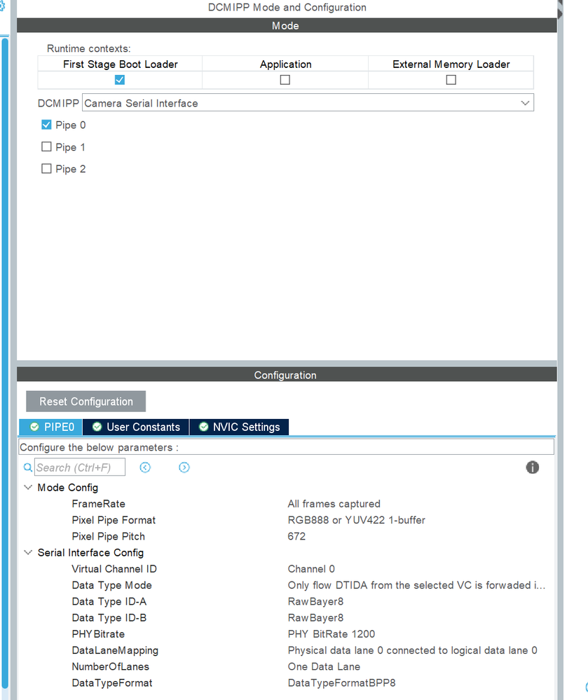Select the Data Type Mode parameter
588x700 pixels.
pos(112,585)
